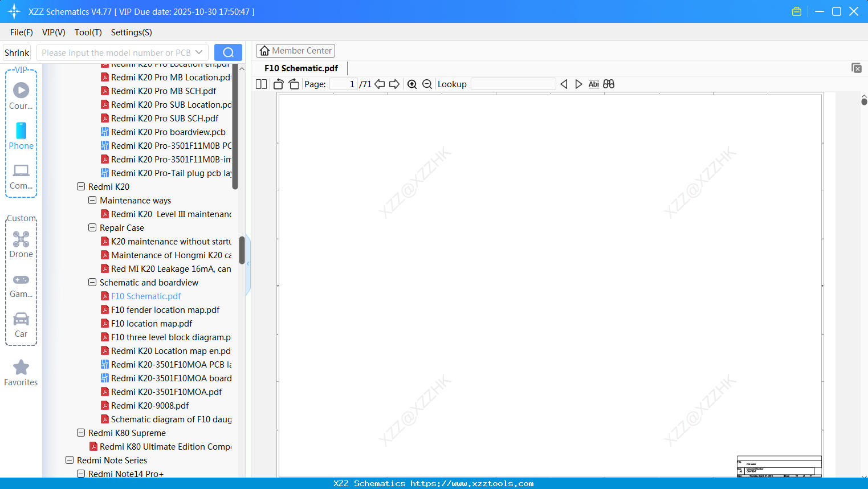Click the Member Center home icon
The width and height of the screenshot is (868, 489).
[x=264, y=51]
